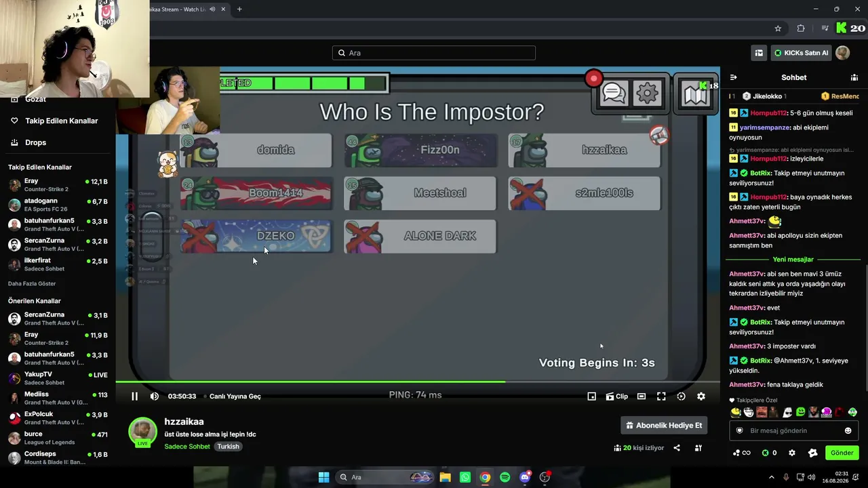Open mini player mode

[592, 396]
